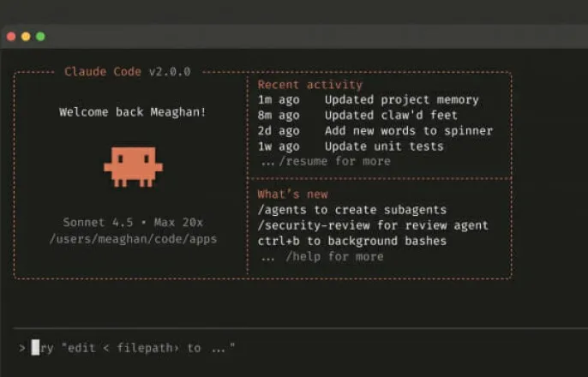The height and width of the screenshot is (377, 588).
Task: Click the red close window button
Action: 11,36
